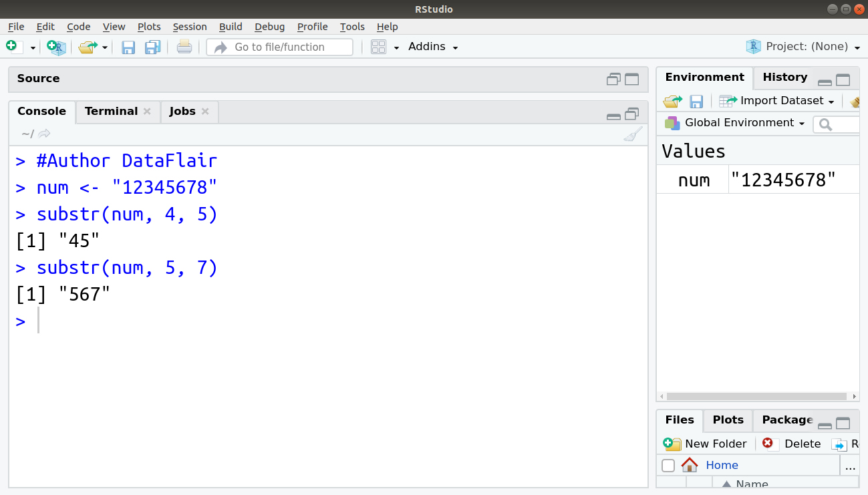
Task: Maximize the Source pane
Action: [631, 79]
